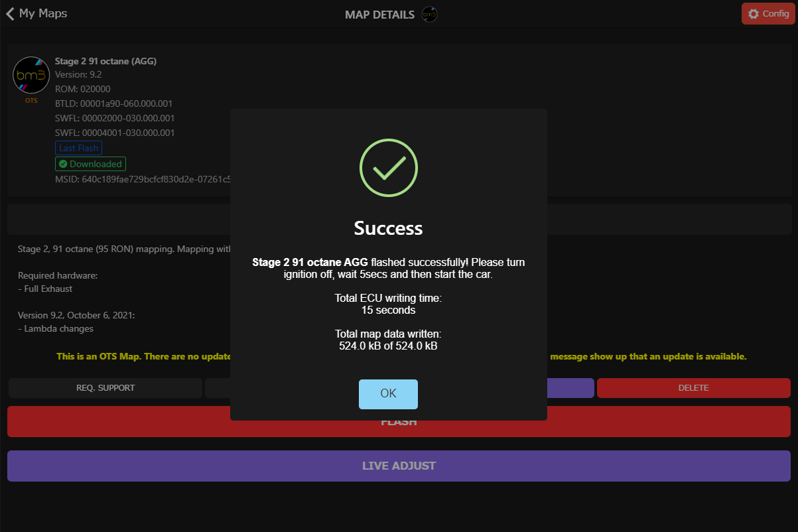The height and width of the screenshot is (532, 798).
Task: Select the 'BTLD: 00001a90-060.000.001' line
Action: pyautogui.click(x=113, y=103)
